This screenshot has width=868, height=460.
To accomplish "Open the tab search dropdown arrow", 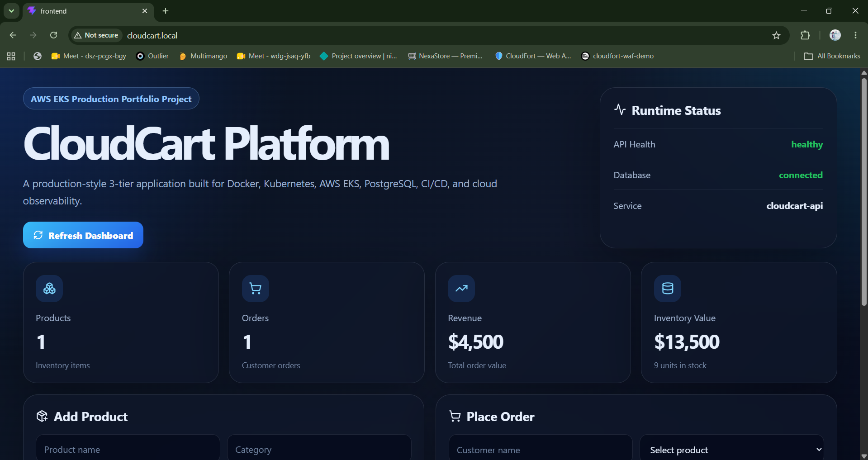I will coord(11,11).
